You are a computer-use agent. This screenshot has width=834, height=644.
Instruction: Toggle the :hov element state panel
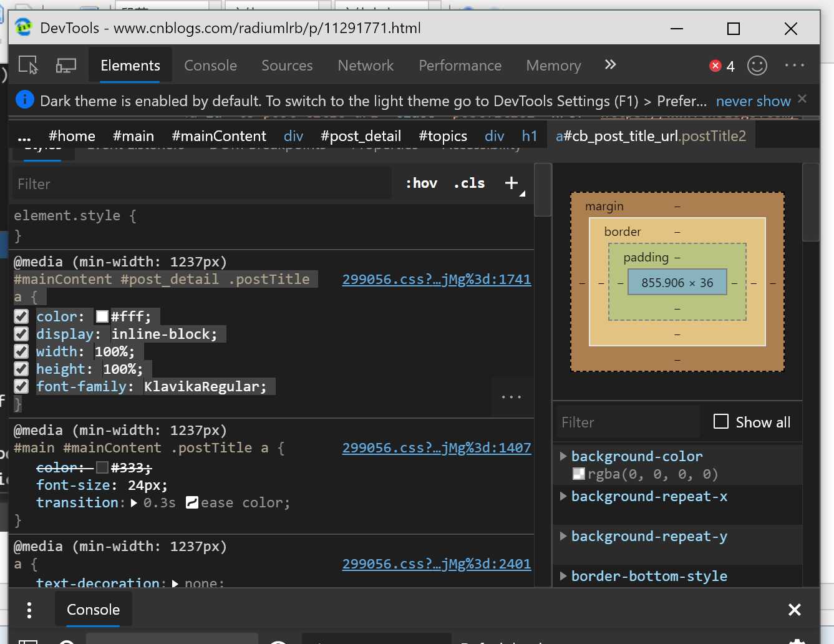(x=422, y=183)
